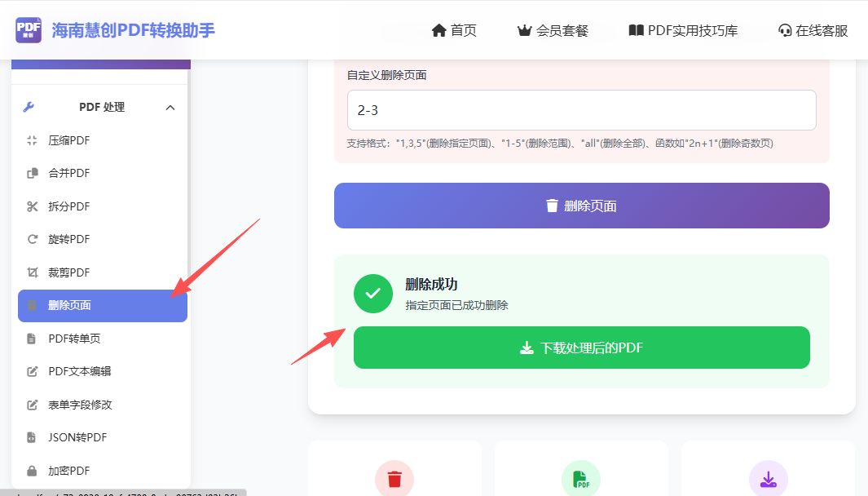Click the 自定义删除页面 input field containing 2-3

(x=582, y=110)
